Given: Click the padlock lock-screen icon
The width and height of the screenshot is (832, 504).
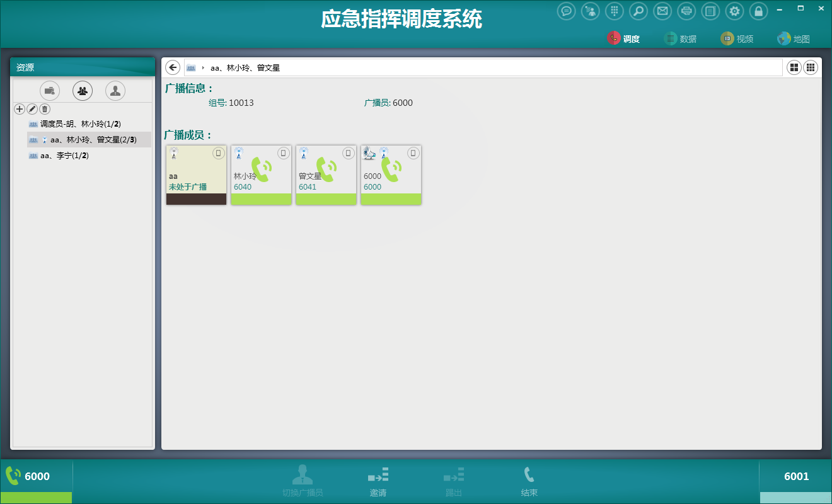Looking at the screenshot, I should [758, 11].
